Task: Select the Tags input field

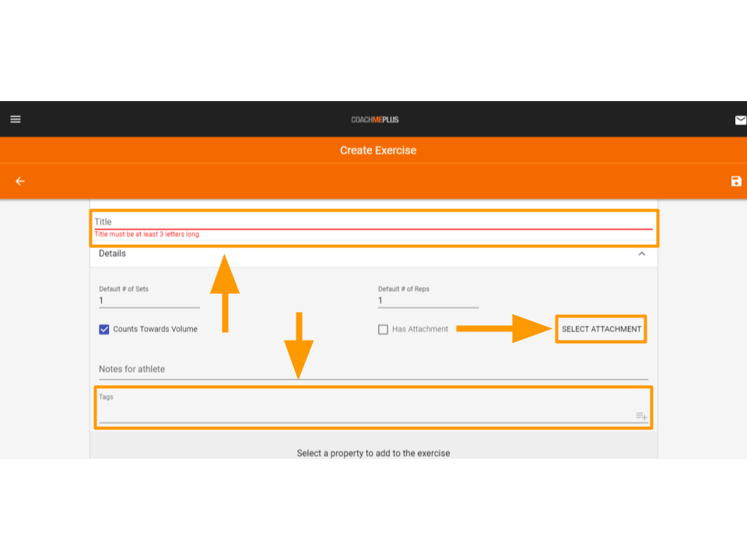Action: pos(366,414)
